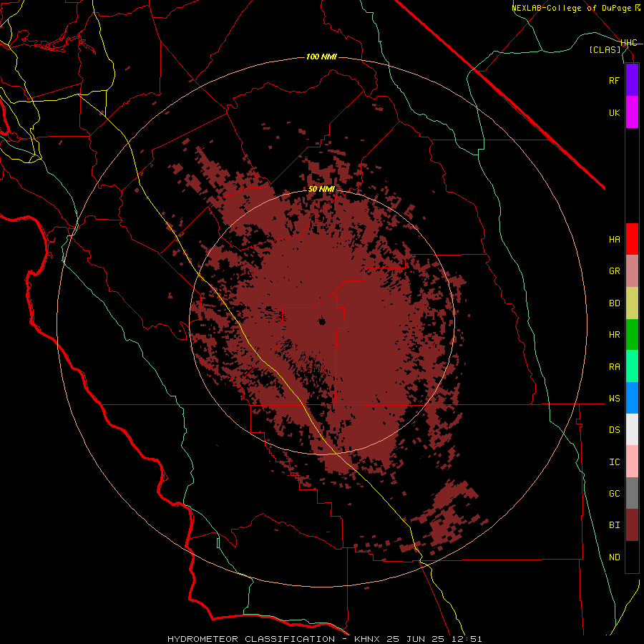The height and width of the screenshot is (644, 644).
Task: Click the IC legend label
Action: 614,462
